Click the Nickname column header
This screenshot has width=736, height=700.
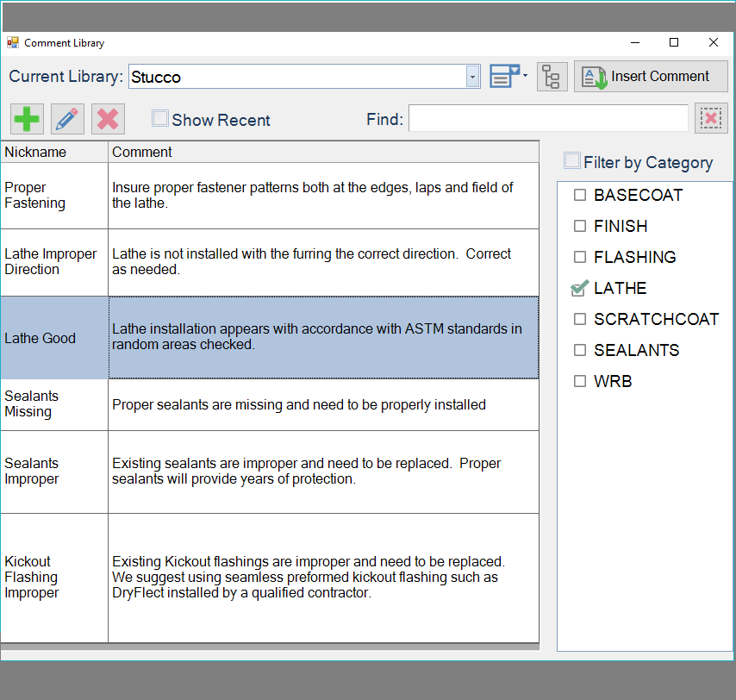tap(54, 152)
